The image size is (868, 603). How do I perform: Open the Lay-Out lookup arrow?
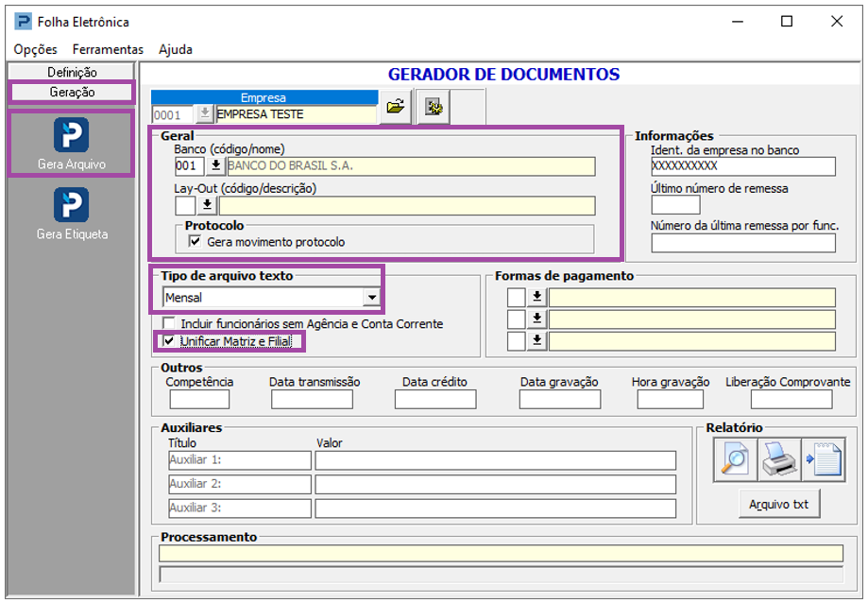point(208,206)
